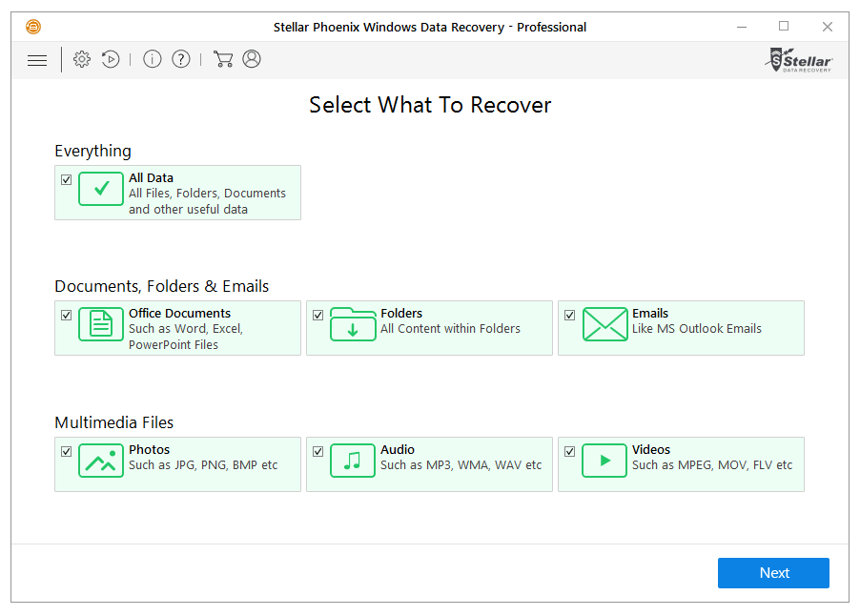This screenshot has width=860, height=616.
Task: Click the 'Emails' title text
Action: click(650, 313)
